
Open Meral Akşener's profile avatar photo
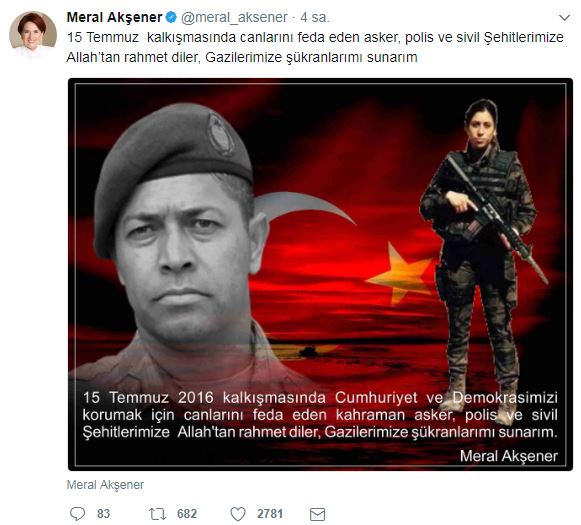[33, 34]
